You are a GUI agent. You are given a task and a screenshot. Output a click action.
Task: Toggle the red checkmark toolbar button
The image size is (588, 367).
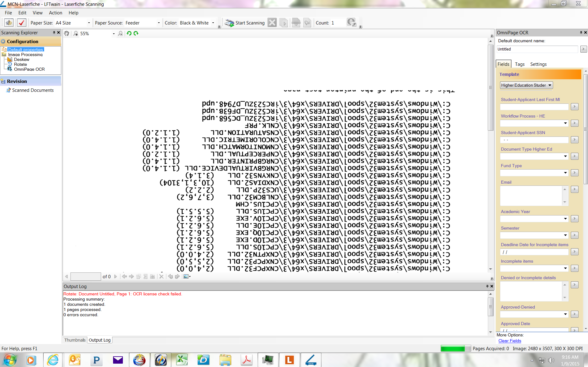click(21, 23)
